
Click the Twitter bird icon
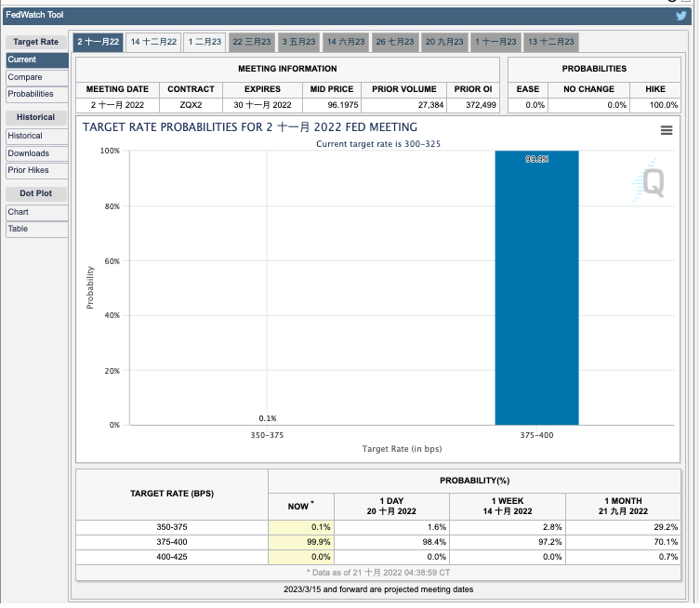(680, 16)
